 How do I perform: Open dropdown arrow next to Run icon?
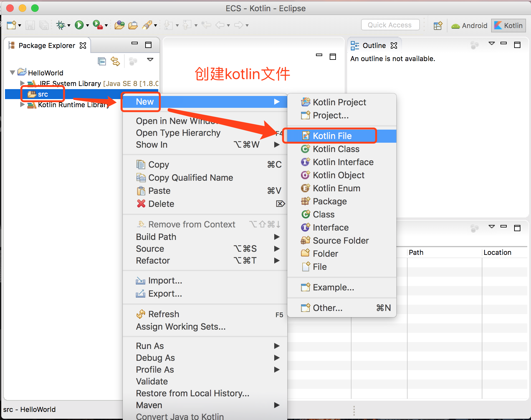[x=88, y=26]
